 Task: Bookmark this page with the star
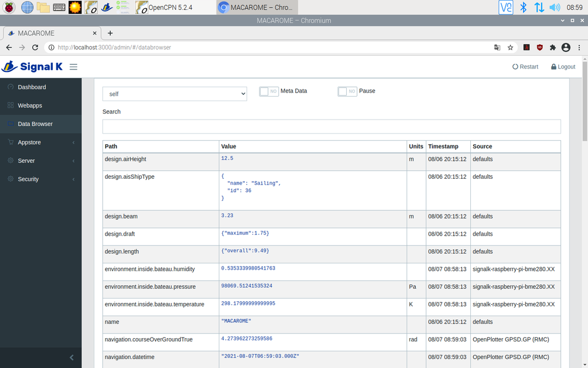(x=510, y=47)
